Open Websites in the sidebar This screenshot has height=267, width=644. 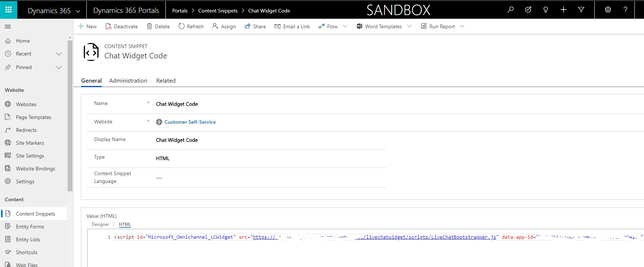click(26, 104)
